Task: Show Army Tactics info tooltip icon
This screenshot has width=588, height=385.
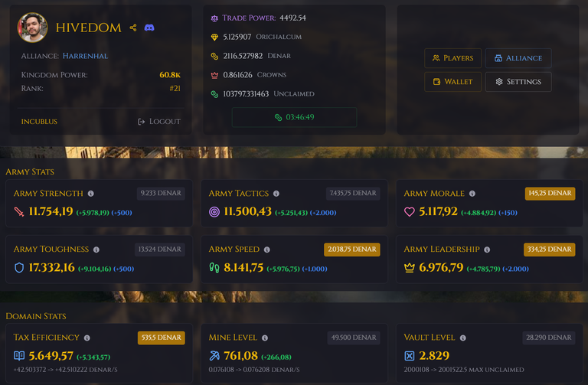Action: (276, 194)
